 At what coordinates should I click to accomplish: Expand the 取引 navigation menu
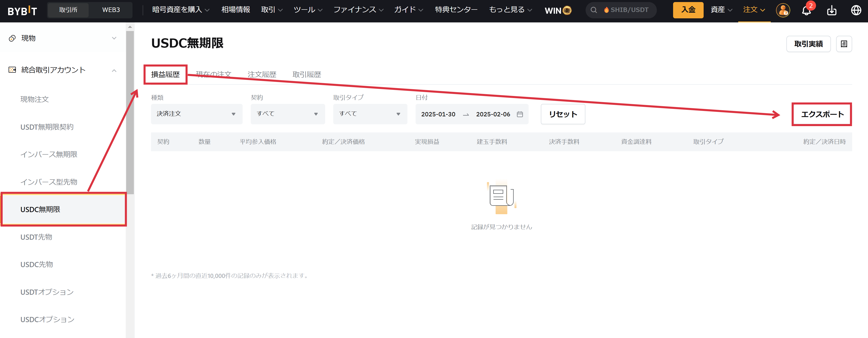pos(272,10)
